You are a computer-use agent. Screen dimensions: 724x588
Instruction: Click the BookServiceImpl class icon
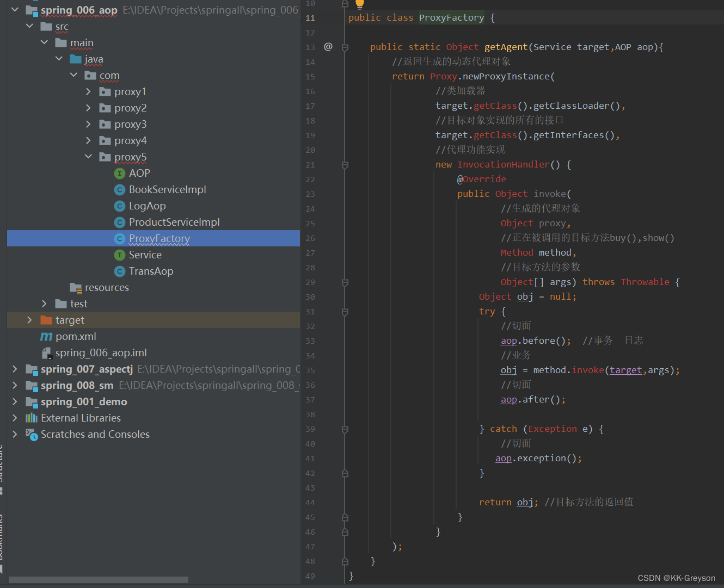[x=120, y=190]
